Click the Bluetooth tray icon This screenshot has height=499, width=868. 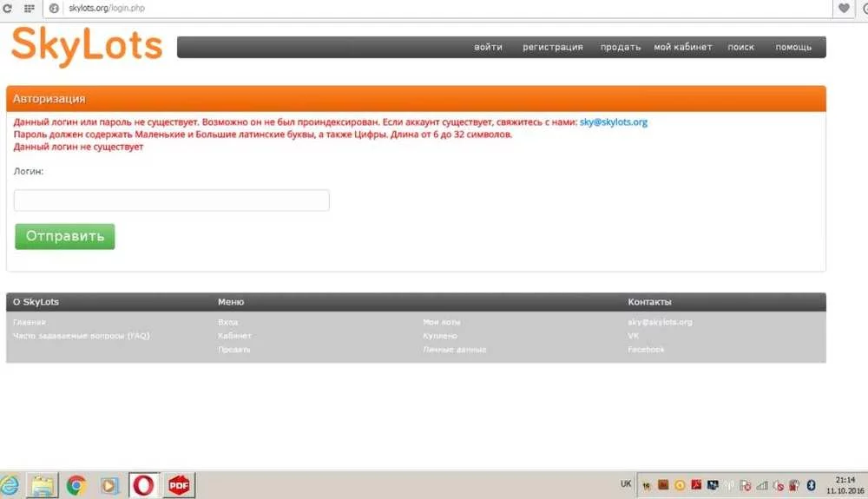(x=811, y=485)
